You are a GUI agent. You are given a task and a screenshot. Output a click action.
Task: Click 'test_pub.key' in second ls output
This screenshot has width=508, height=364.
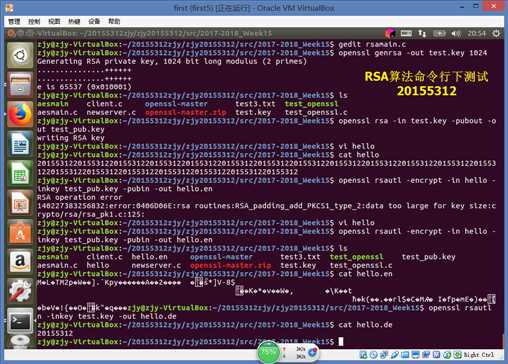click(428, 257)
